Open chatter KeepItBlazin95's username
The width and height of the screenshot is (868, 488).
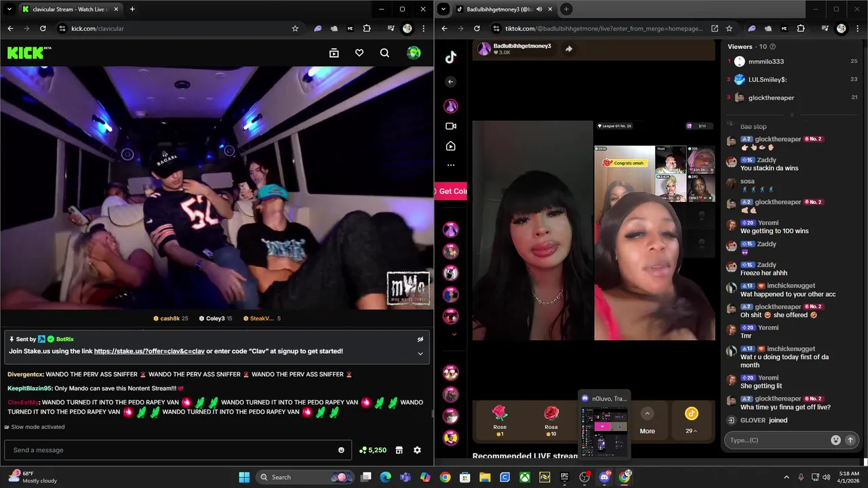click(x=30, y=388)
